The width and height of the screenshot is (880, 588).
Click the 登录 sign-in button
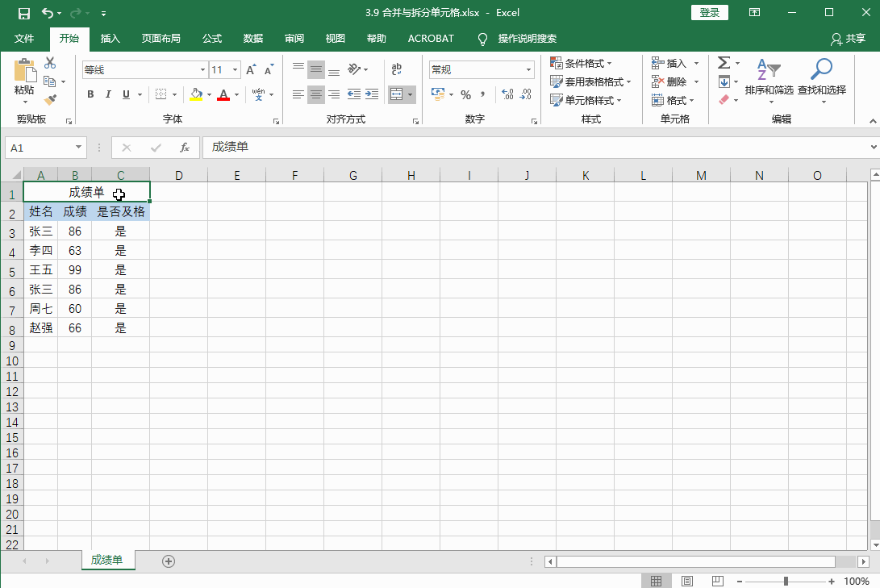[x=709, y=13]
